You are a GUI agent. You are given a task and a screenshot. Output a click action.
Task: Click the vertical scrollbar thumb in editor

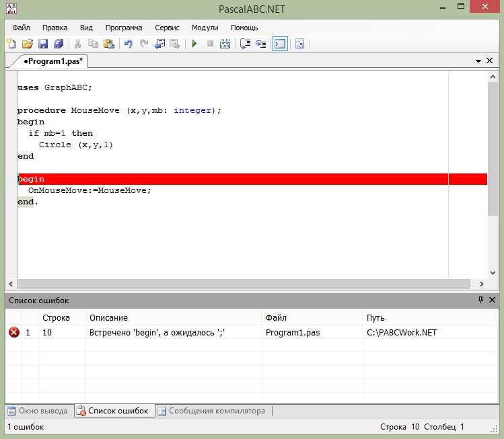[493, 149]
